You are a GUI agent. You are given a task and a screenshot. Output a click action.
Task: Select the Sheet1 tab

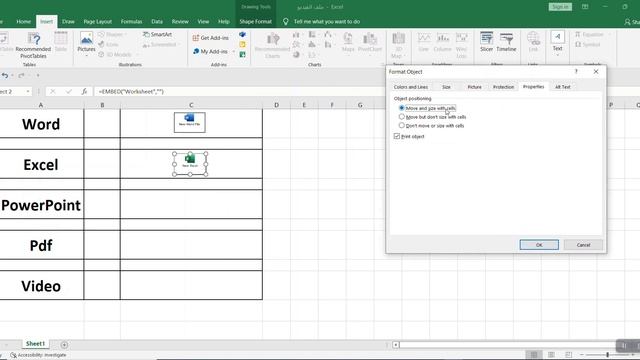36,344
